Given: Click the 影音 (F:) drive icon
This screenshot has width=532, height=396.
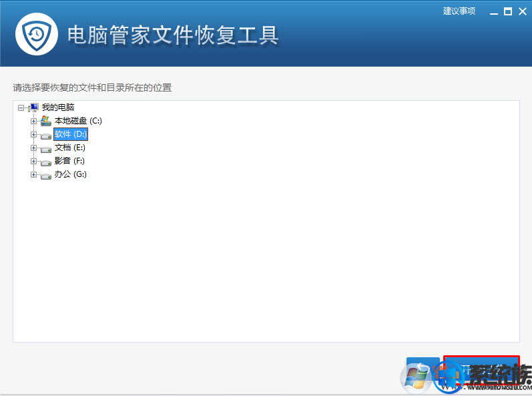Looking at the screenshot, I should 46,163.
